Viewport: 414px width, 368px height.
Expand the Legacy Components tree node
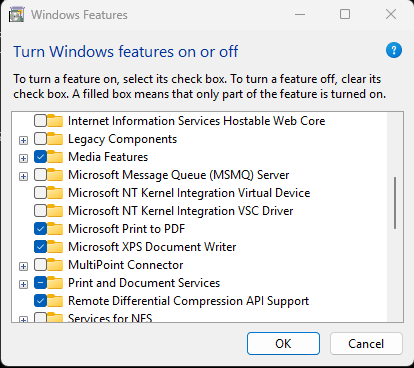23,140
